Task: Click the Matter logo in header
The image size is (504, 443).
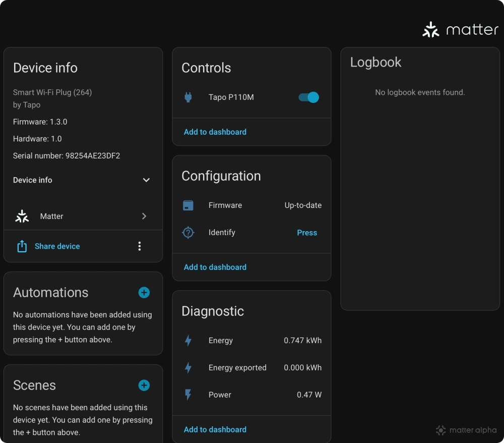Action: pos(460,30)
